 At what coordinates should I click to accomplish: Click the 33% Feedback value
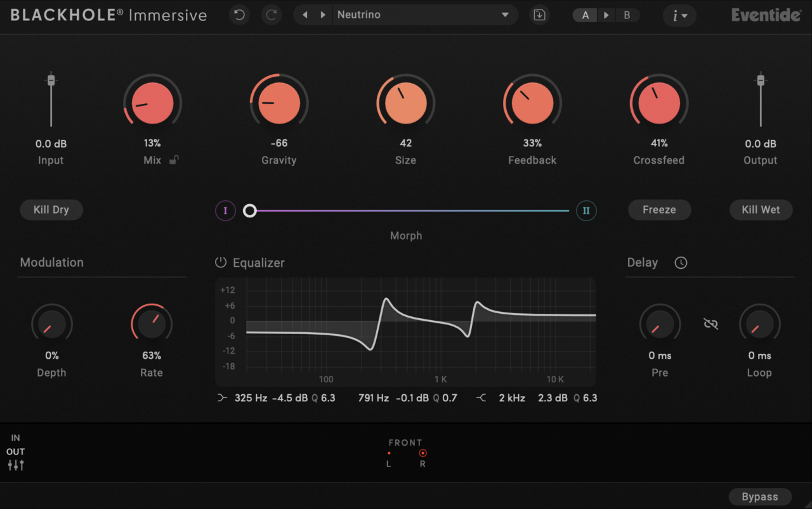click(532, 143)
